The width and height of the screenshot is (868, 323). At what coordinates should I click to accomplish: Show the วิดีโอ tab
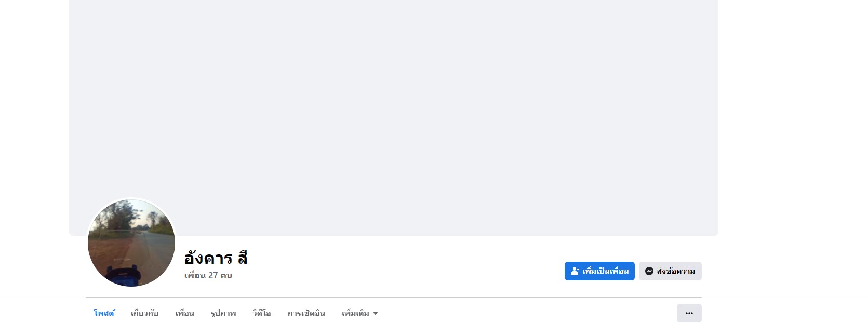[x=262, y=313]
